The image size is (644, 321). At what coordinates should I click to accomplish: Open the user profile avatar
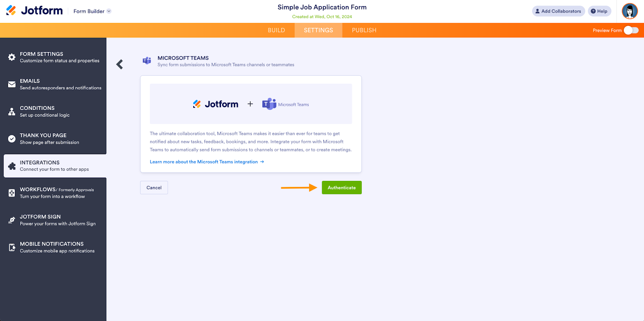pos(630,11)
